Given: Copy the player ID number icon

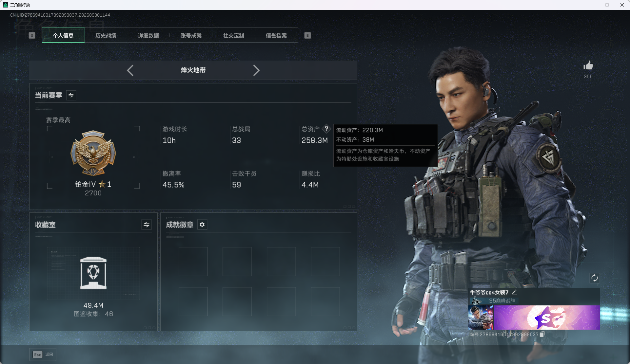Looking at the screenshot, I should pos(542,334).
